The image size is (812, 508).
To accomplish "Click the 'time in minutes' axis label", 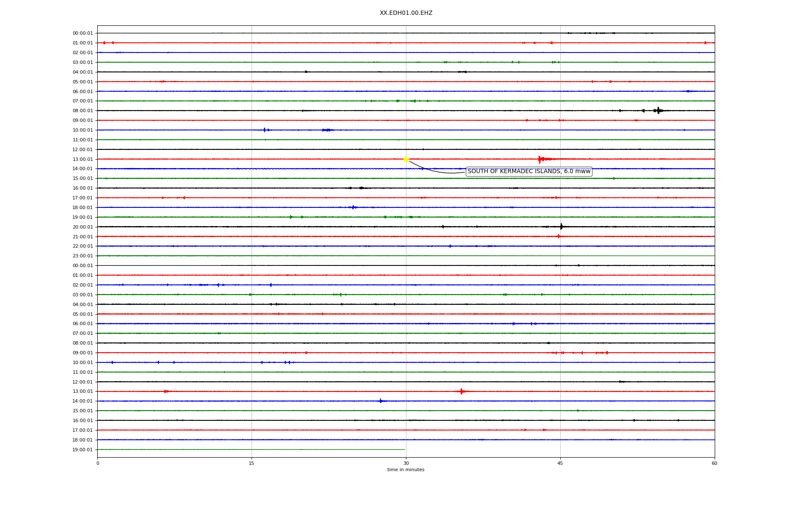I will coord(406,470).
